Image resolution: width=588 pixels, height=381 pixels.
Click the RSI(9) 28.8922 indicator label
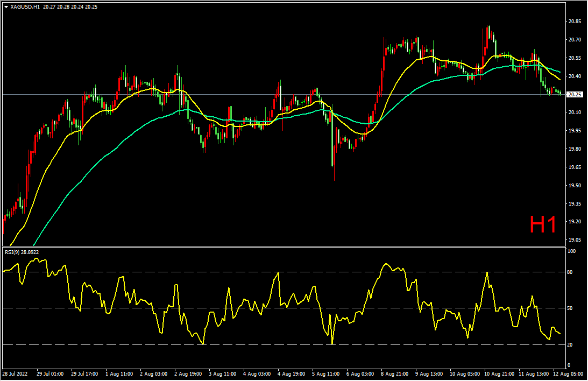[22, 252]
